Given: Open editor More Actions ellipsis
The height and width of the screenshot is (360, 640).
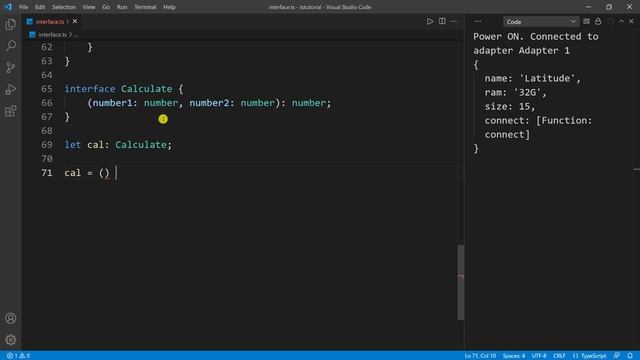Looking at the screenshot, I should coord(454,21).
